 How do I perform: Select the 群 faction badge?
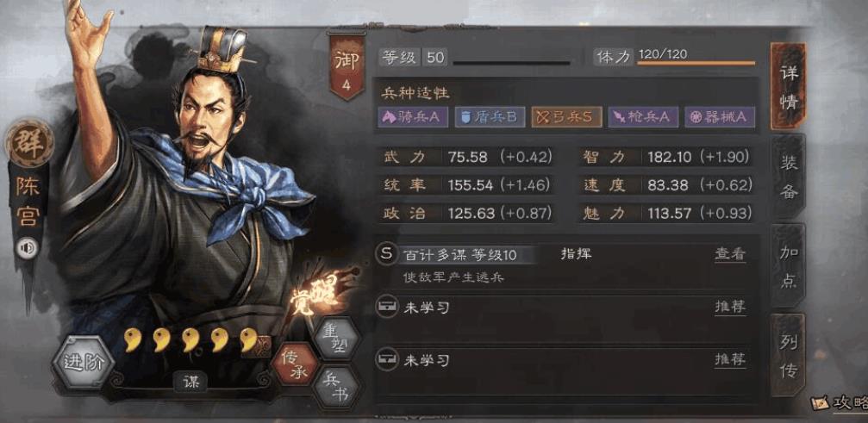(30, 144)
